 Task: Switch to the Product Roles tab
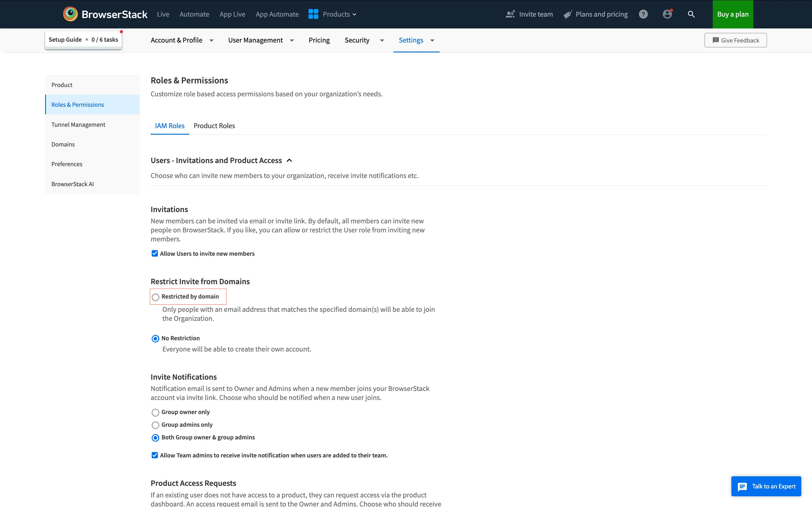point(215,126)
